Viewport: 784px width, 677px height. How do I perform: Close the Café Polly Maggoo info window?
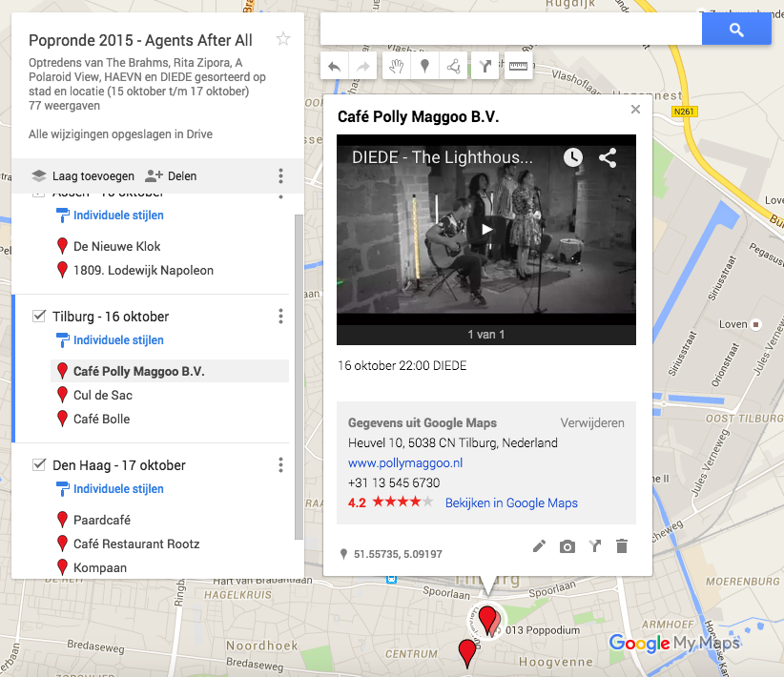[x=635, y=109]
